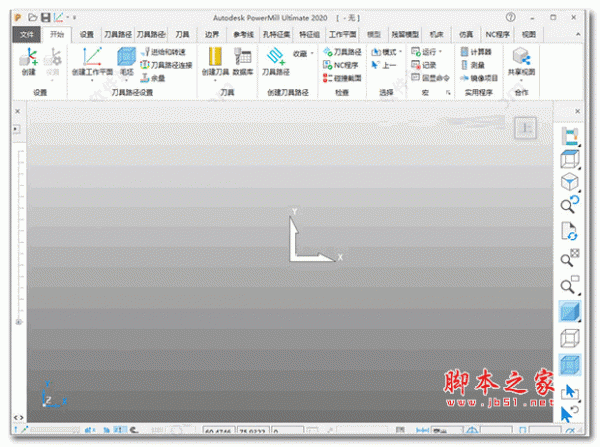Open the 测量 measure tool
The image size is (600, 447).
click(472, 65)
